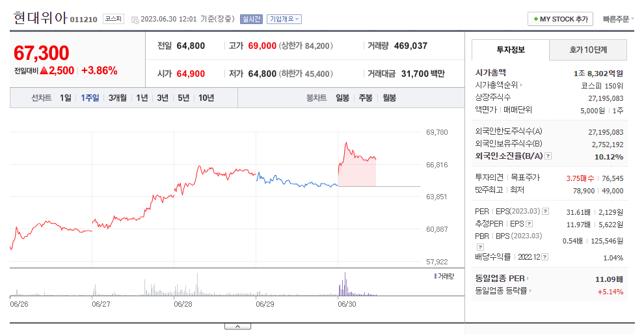Screen dimensions: 644x334
Task: Open 동일업종 등락률 arrow link
Action: pos(530,290)
